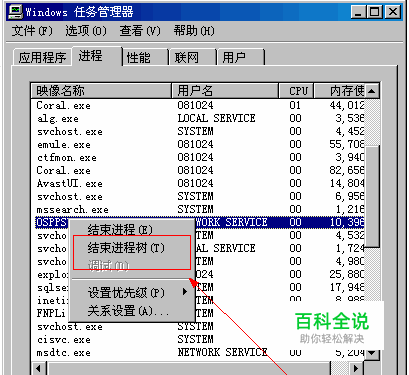Switch to the 性能 tab
Screen dimensions: 409x375
click(x=145, y=57)
